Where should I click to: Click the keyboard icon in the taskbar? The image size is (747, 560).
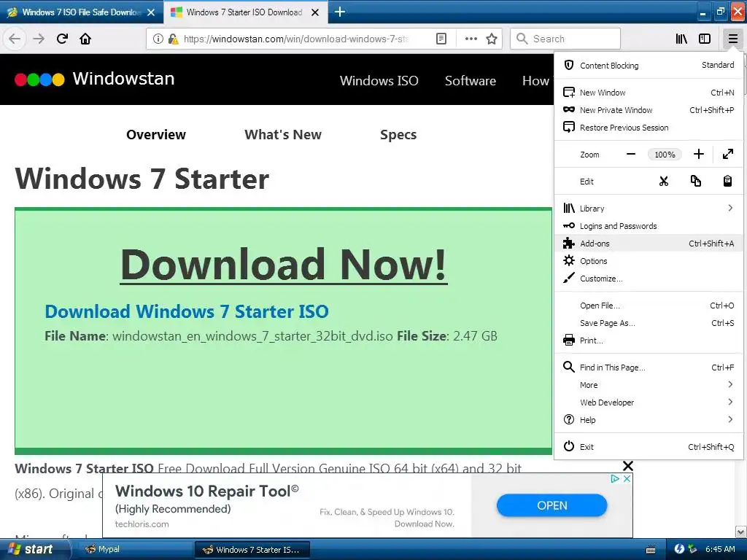[x=651, y=550]
